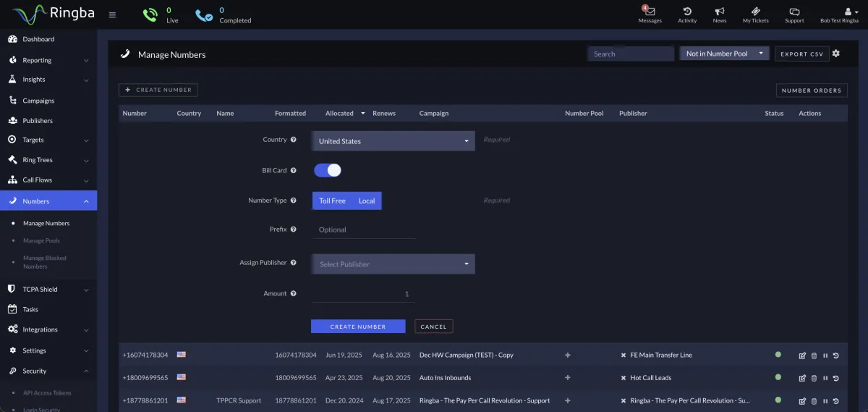Open the Activity history icon
This screenshot has width=868, height=412.
click(687, 12)
